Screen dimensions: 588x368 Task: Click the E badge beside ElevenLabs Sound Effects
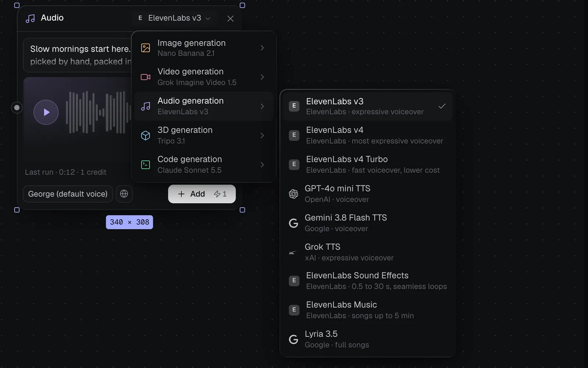(294, 280)
